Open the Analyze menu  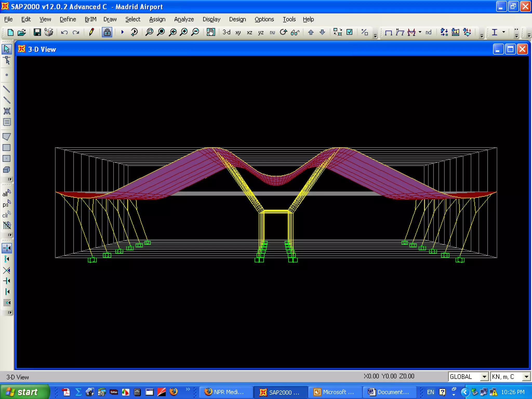tap(184, 19)
